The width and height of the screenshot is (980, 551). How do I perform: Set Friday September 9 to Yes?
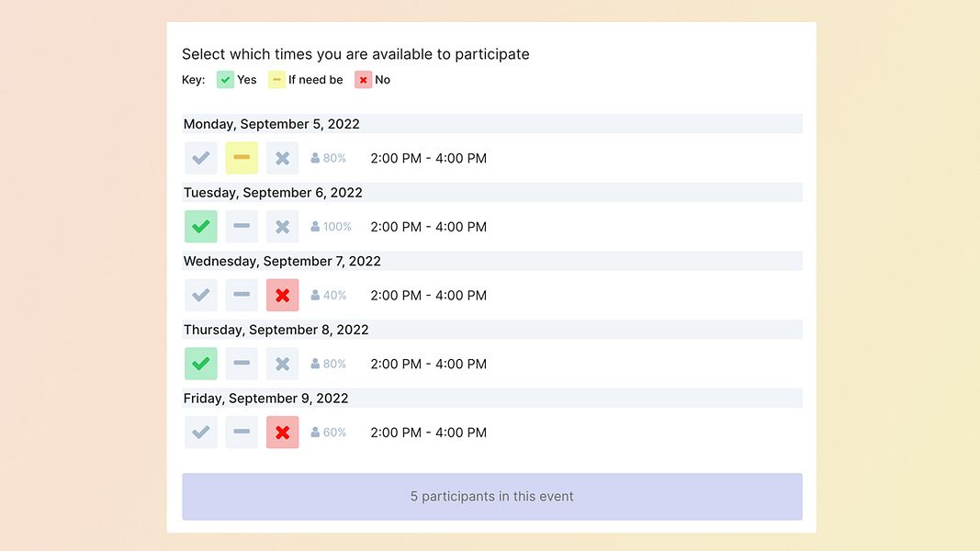tap(201, 433)
